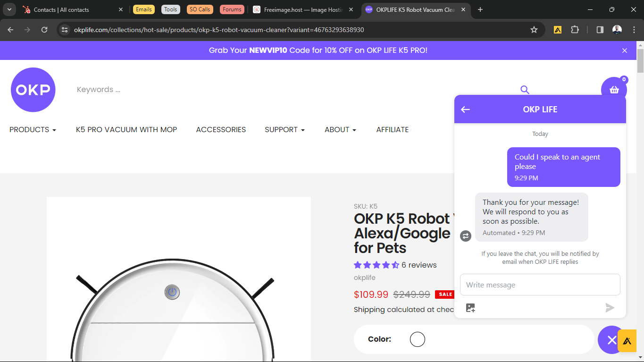Close the Contacts tab

[121, 9]
